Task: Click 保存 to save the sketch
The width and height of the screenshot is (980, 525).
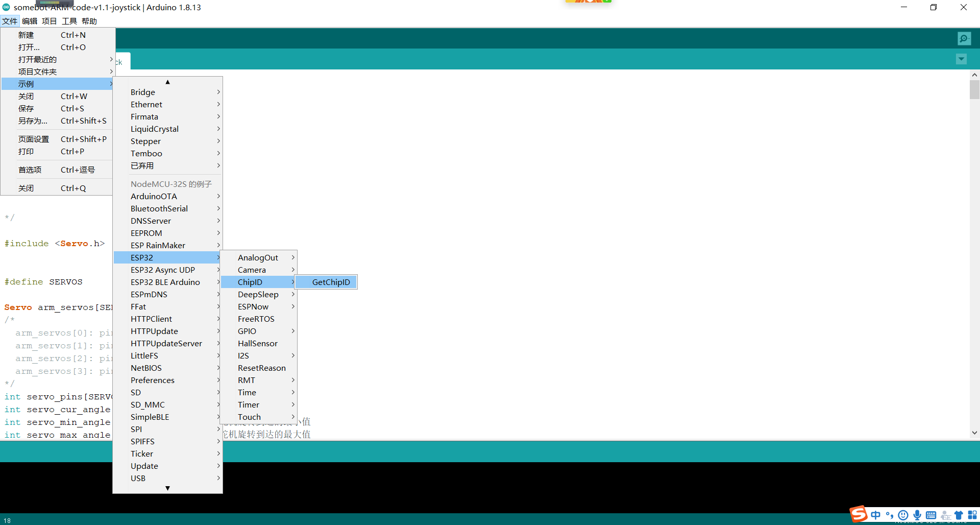Action: 26,108
